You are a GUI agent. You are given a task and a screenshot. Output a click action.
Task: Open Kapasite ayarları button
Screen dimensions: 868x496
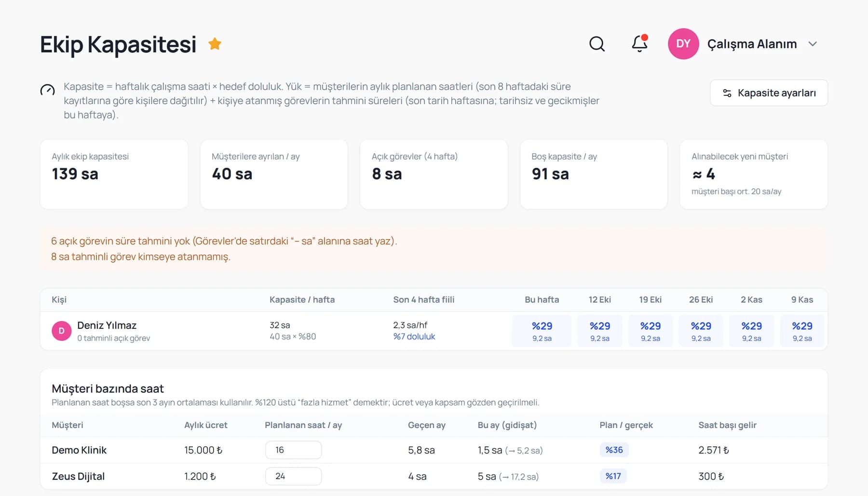pyautogui.click(x=769, y=93)
